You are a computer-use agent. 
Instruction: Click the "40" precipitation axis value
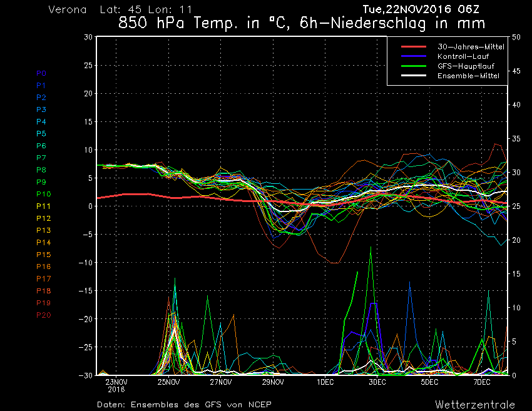click(x=516, y=105)
